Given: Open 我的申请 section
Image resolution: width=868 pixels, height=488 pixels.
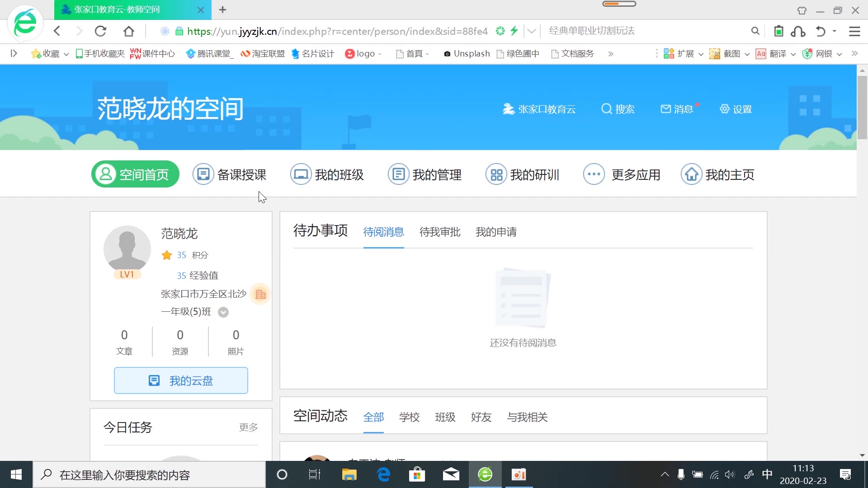Looking at the screenshot, I should tap(496, 232).
